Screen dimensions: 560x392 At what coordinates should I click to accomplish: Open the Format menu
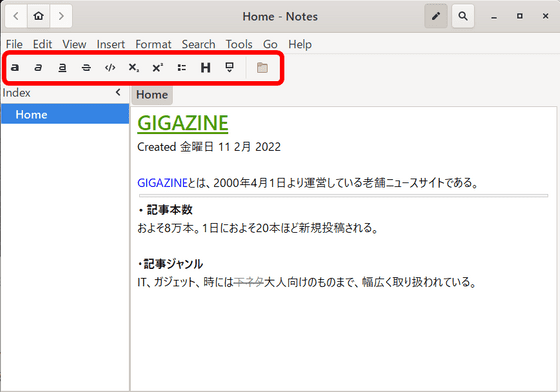[x=153, y=44]
